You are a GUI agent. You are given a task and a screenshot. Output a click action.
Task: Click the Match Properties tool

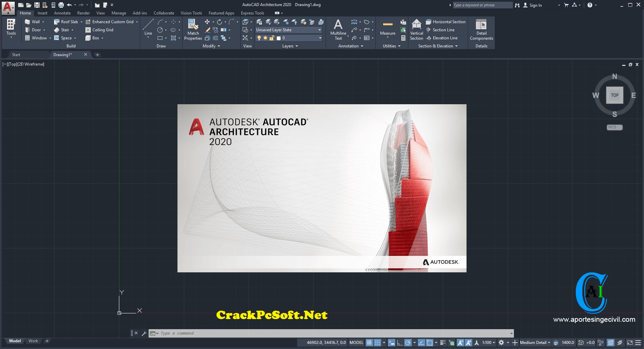(193, 30)
